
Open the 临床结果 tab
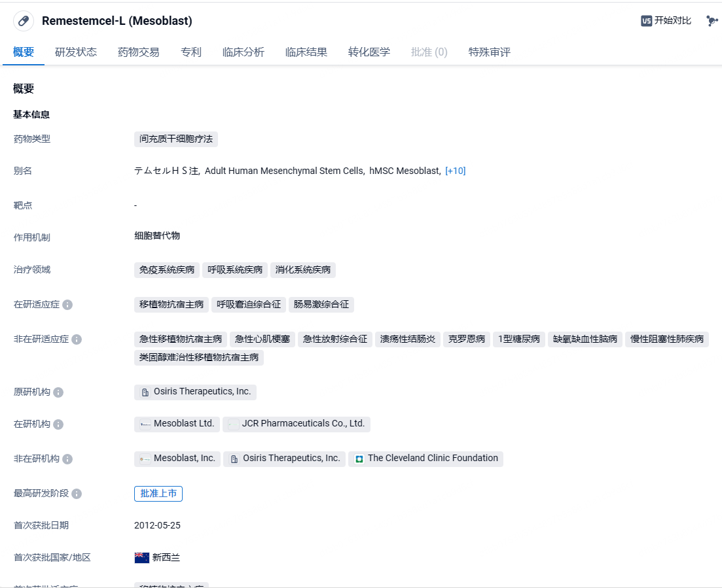tap(306, 52)
